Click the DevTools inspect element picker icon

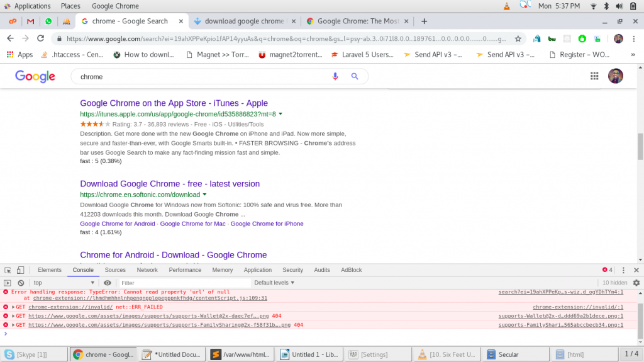pos(8,270)
